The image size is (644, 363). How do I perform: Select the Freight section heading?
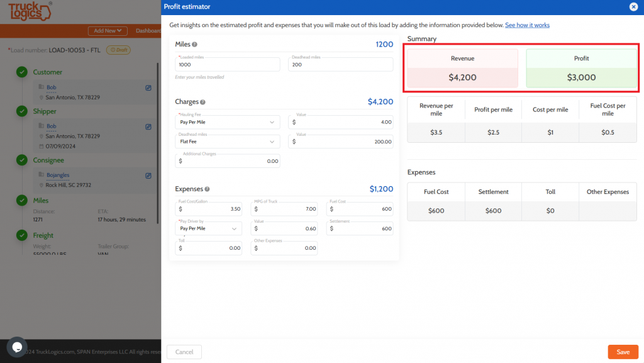point(43,235)
